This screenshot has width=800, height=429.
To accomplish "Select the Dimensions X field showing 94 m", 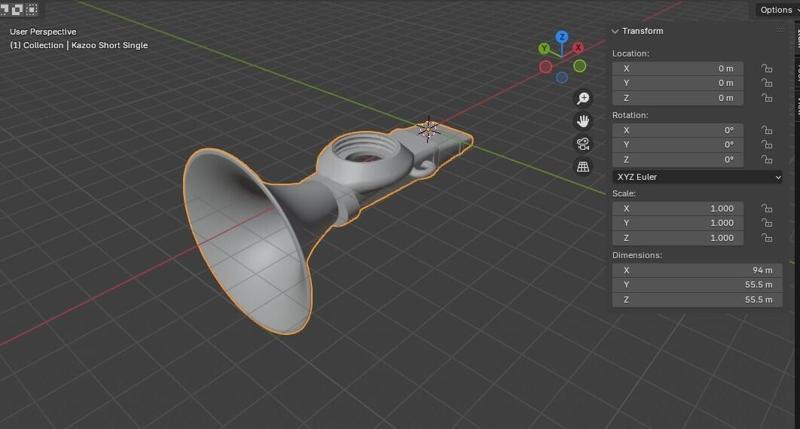I will click(697, 270).
